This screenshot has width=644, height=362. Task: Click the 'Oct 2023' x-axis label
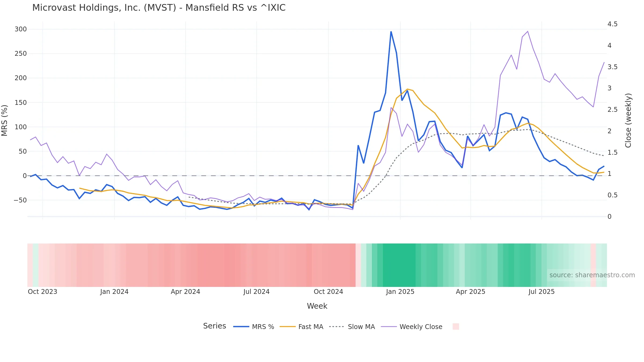[43, 292]
